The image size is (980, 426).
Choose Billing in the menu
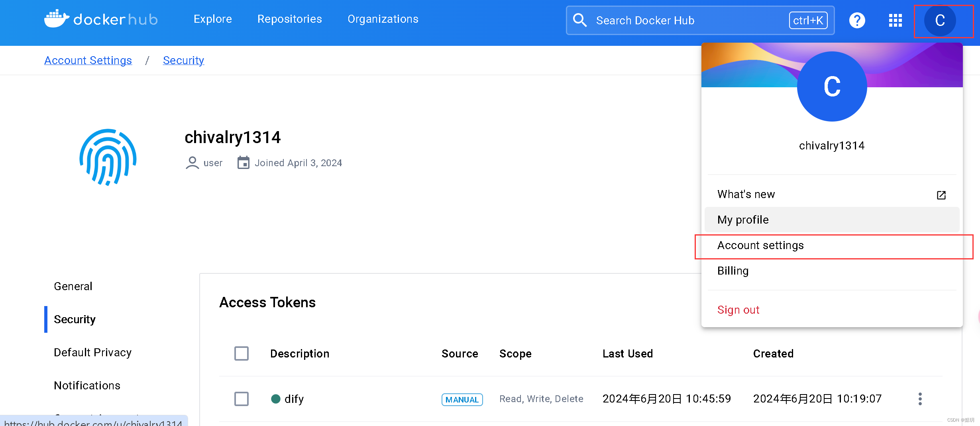tap(832, 271)
